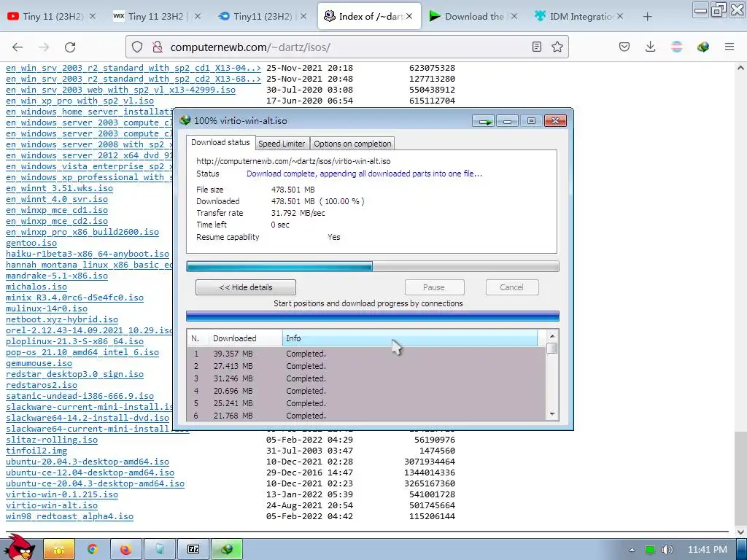Open a new browser tab with plus

pos(647,17)
